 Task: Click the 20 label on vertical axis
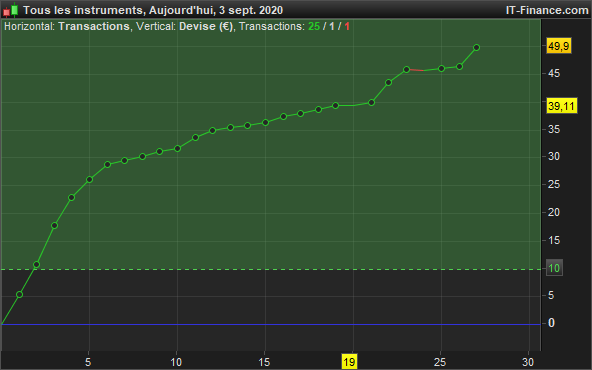coord(554,213)
